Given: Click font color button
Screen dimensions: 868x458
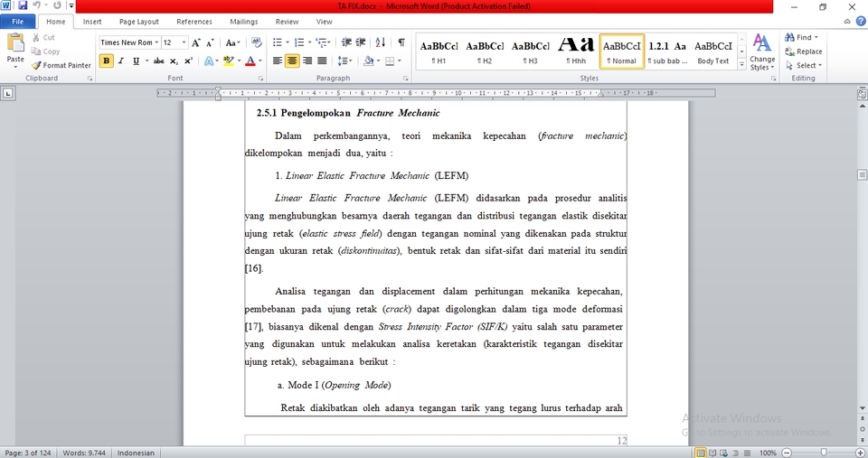Looking at the screenshot, I should pyautogui.click(x=250, y=61).
